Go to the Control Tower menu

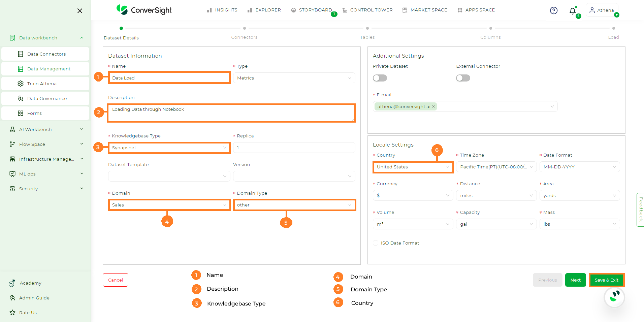click(367, 10)
